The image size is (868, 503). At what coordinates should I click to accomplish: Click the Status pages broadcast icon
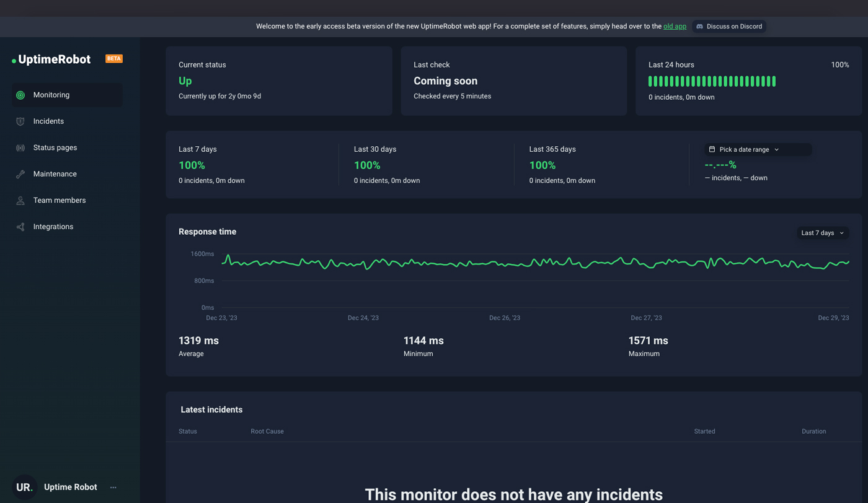[20, 148]
